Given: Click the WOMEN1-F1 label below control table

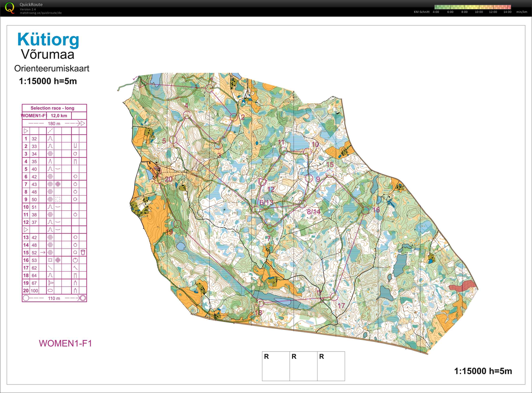Looking at the screenshot, I should [65, 343].
